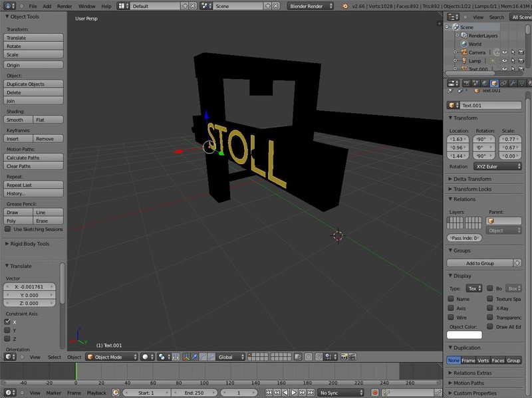Click the Translate tool button
Viewport: 532px width, 398px height.
tap(34, 38)
